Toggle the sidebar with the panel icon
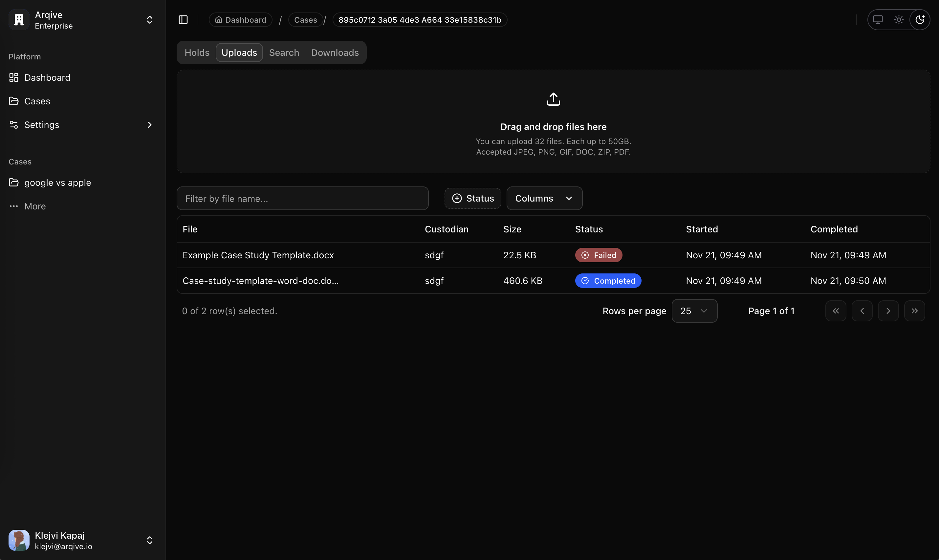 [x=183, y=20]
